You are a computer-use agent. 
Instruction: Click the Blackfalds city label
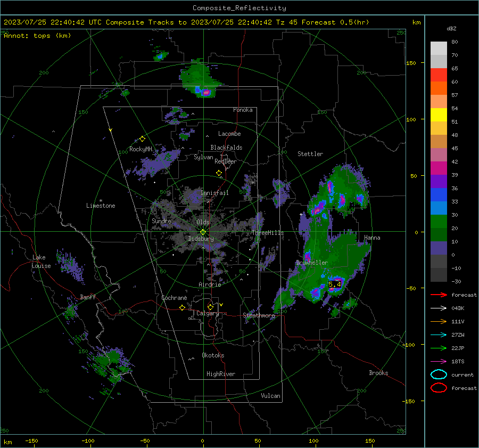click(x=226, y=148)
